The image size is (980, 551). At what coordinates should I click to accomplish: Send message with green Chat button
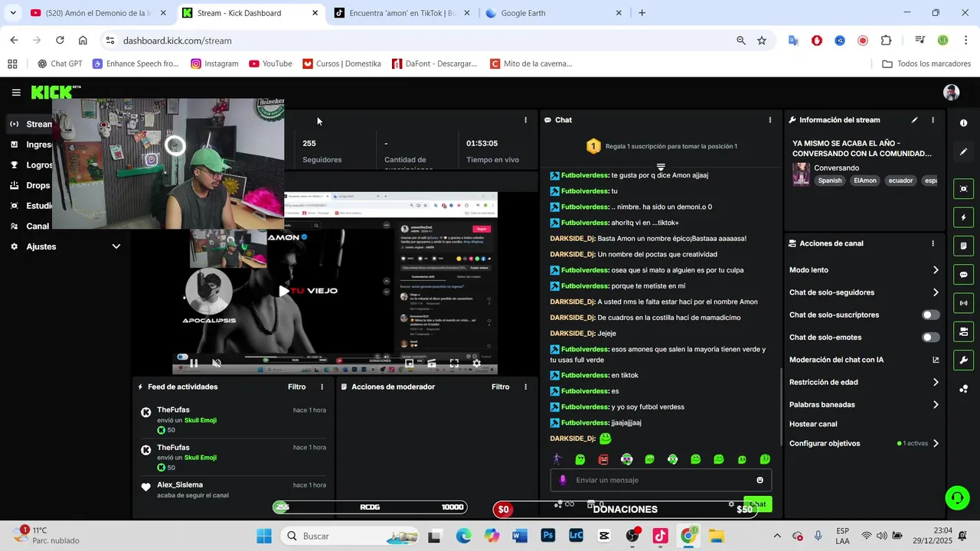coord(758,504)
